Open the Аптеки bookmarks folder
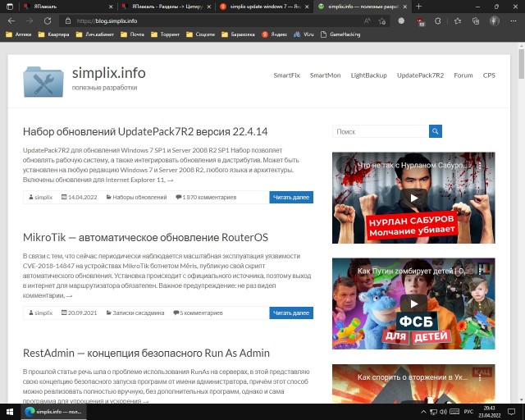The height and width of the screenshot is (420, 525). click(x=19, y=34)
